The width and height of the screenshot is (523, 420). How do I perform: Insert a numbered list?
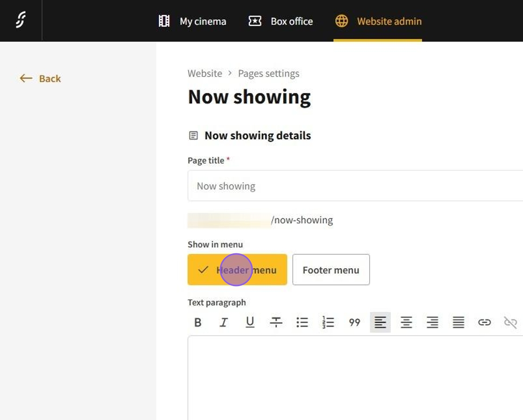328,322
